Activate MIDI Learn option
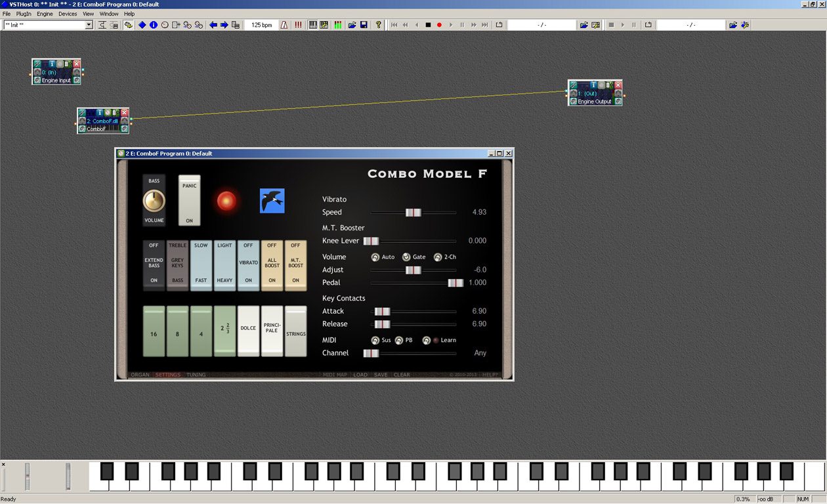This screenshot has width=827, height=504. (x=427, y=341)
